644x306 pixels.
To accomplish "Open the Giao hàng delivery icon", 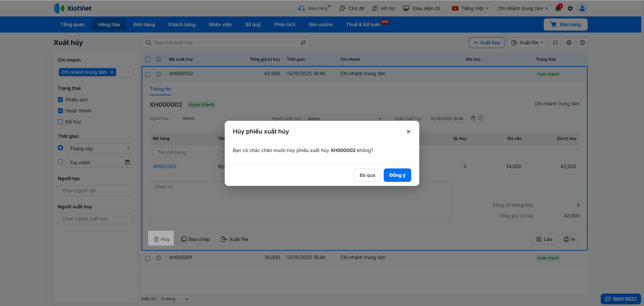I will click(301, 8).
